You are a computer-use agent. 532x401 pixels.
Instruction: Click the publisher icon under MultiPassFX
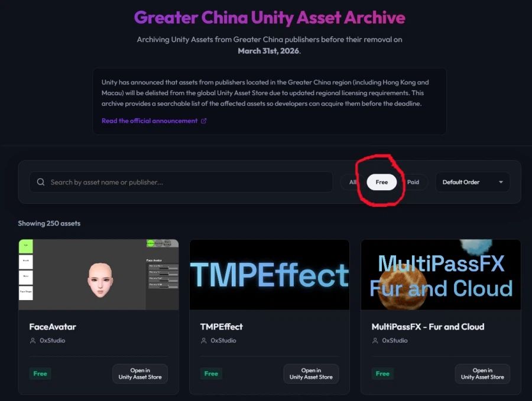click(x=375, y=341)
